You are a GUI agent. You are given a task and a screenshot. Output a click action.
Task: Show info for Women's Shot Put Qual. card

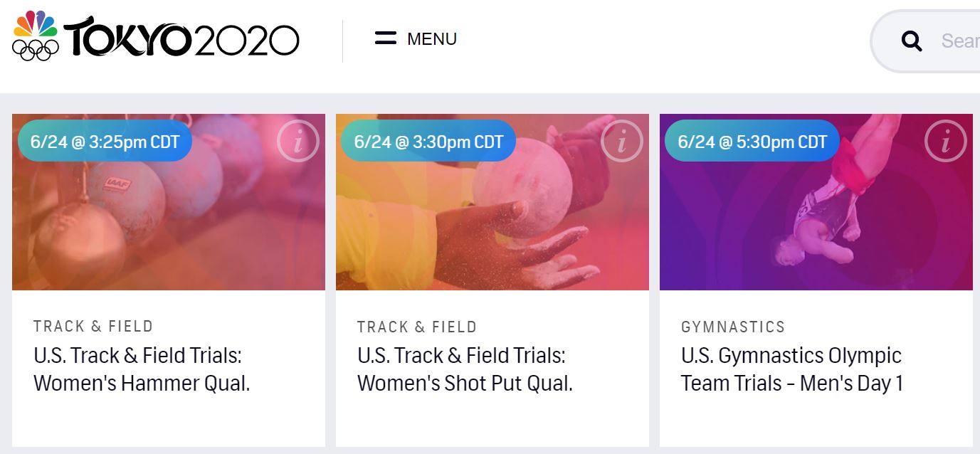621,142
